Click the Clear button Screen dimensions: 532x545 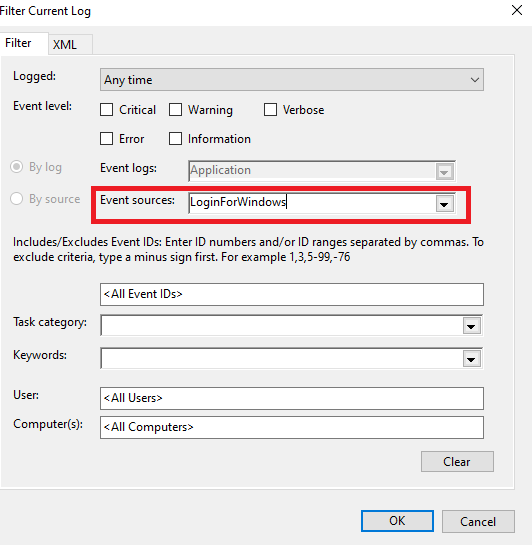click(x=457, y=462)
